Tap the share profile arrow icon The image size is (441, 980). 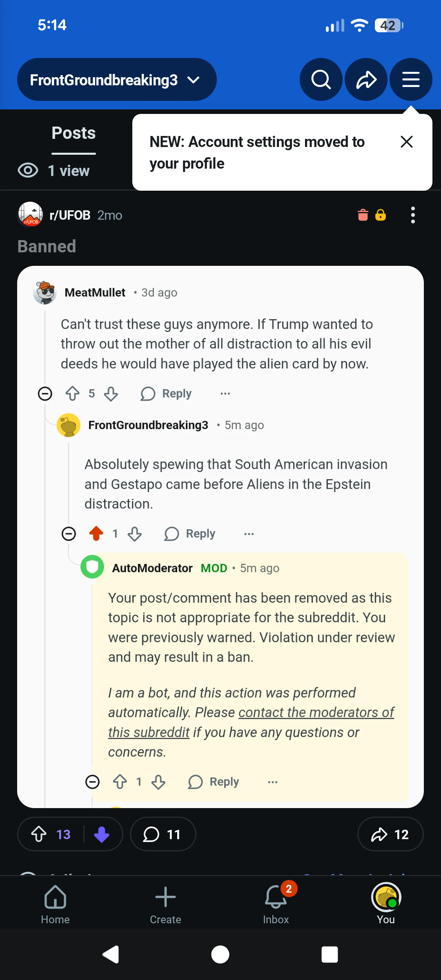[x=366, y=80]
